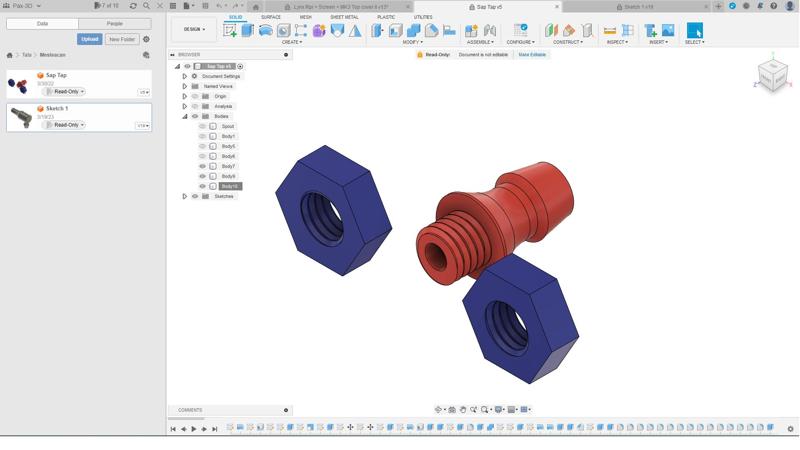The height and width of the screenshot is (450, 800).
Task: Hide Body10 using its eye icon
Action: tap(202, 186)
